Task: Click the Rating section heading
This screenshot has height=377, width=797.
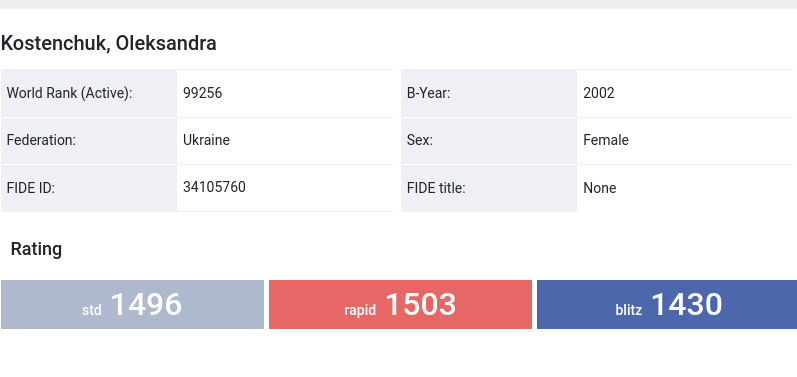Action: (x=36, y=249)
